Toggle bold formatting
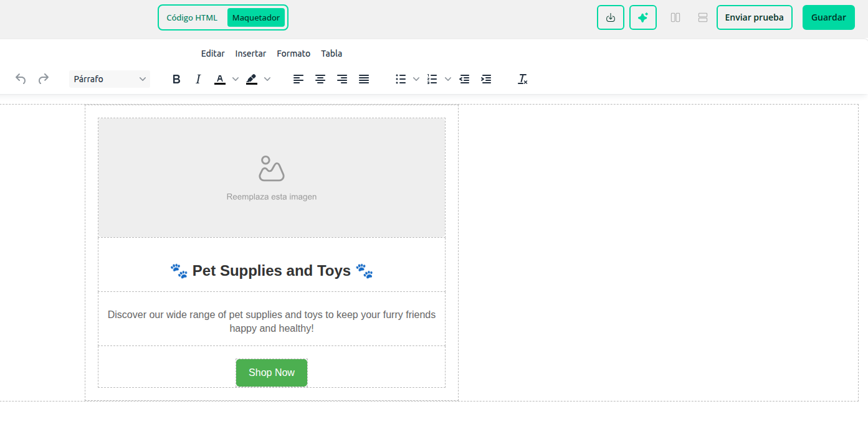Image resolution: width=868 pixels, height=432 pixels. click(176, 79)
